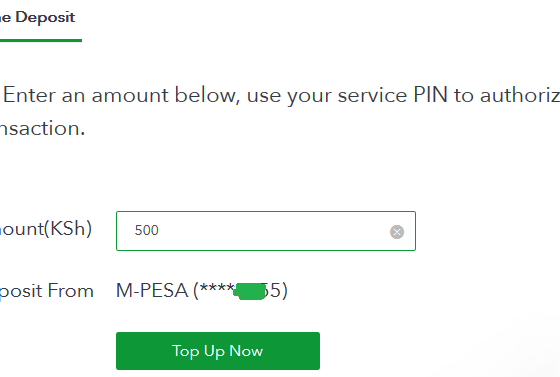Click the word "transaction." in the instructions

[42, 128]
